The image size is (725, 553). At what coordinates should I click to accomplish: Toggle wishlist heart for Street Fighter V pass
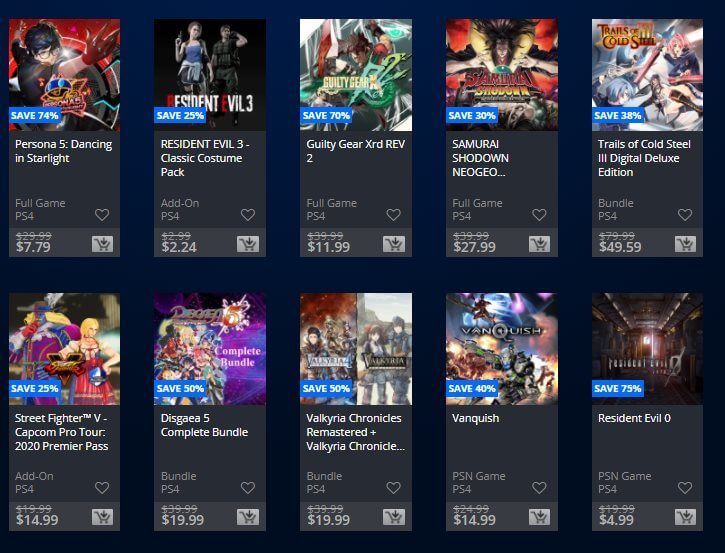[102, 487]
